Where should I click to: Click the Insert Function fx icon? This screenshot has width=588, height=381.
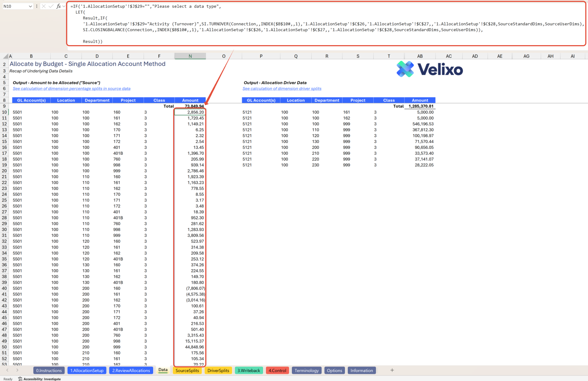pyautogui.click(x=58, y=6)
